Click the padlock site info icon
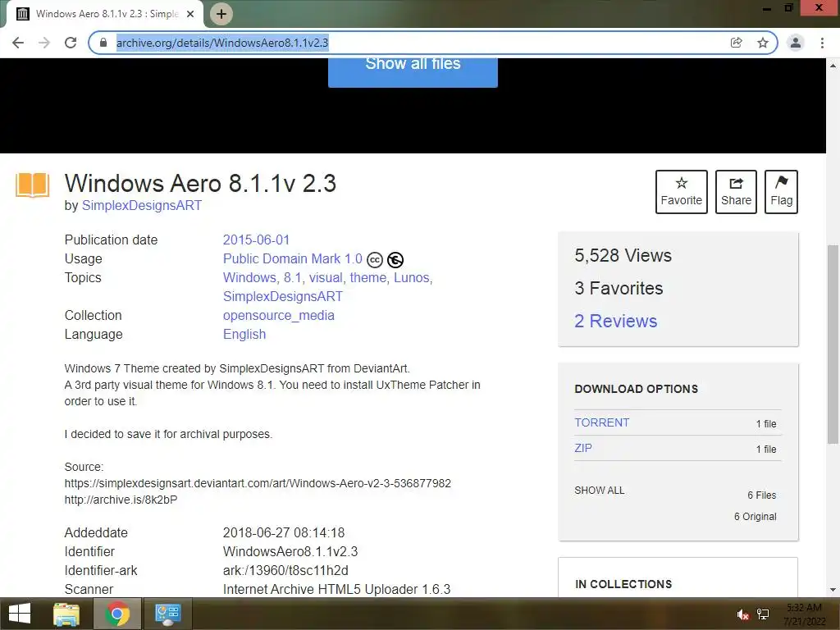The width and height of the screenshot is (840, 630). [103, 43]
